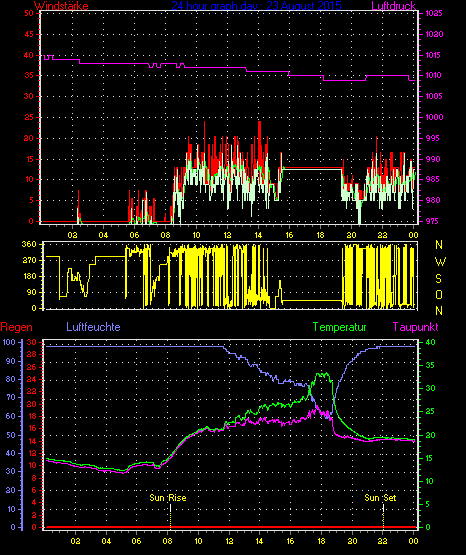Click the "Sun Set" text
The width and height of the screenshot is (466, 555).
point(380,498)
